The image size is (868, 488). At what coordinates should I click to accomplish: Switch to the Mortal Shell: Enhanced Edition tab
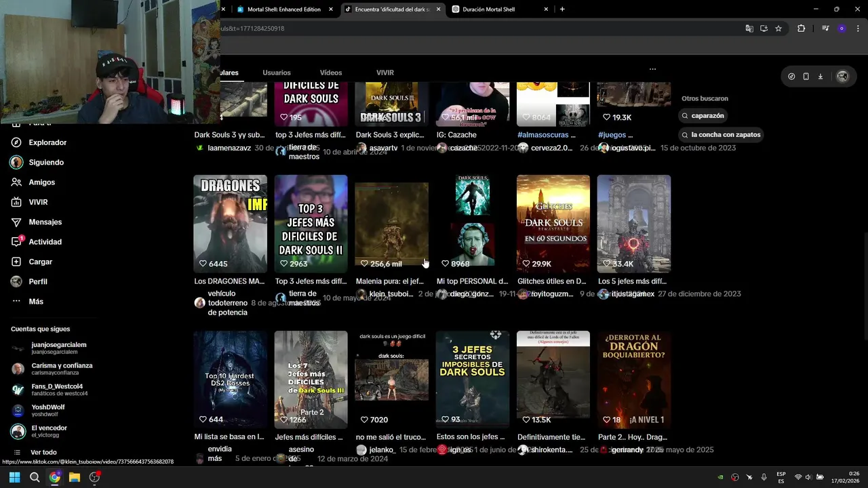click(x=285, y=9)
